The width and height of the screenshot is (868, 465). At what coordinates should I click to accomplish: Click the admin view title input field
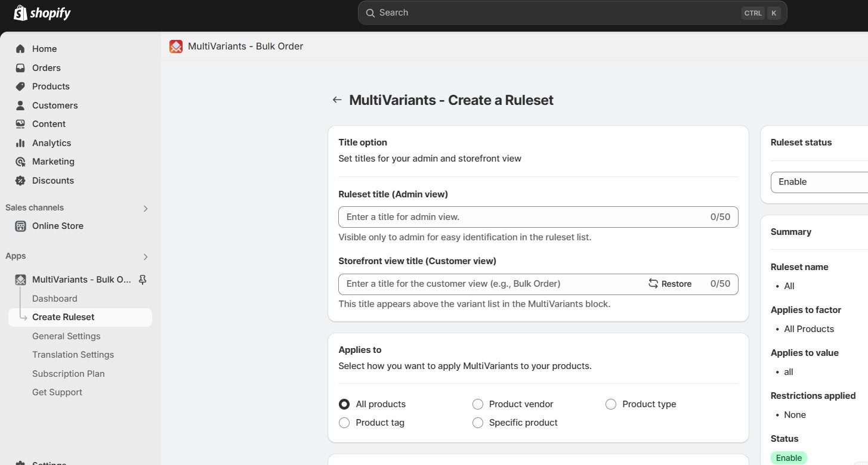pos(525,216)
